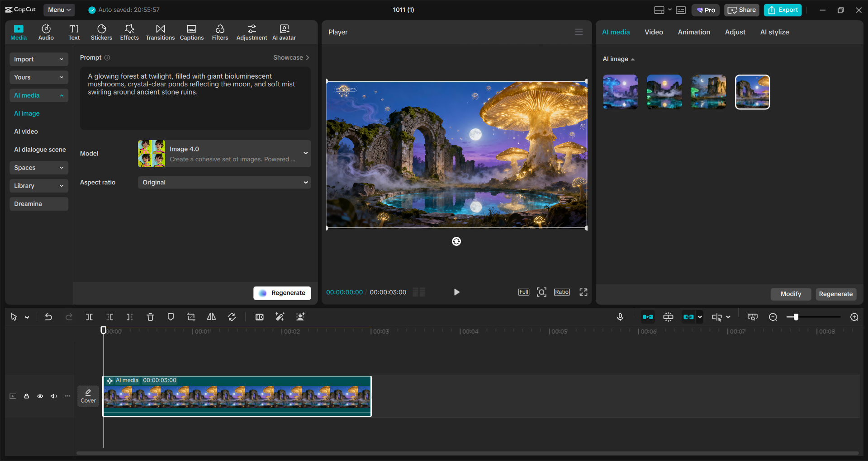Hide the AI media track
This screenshot has height=461, width=868.
tap(40, 396)
